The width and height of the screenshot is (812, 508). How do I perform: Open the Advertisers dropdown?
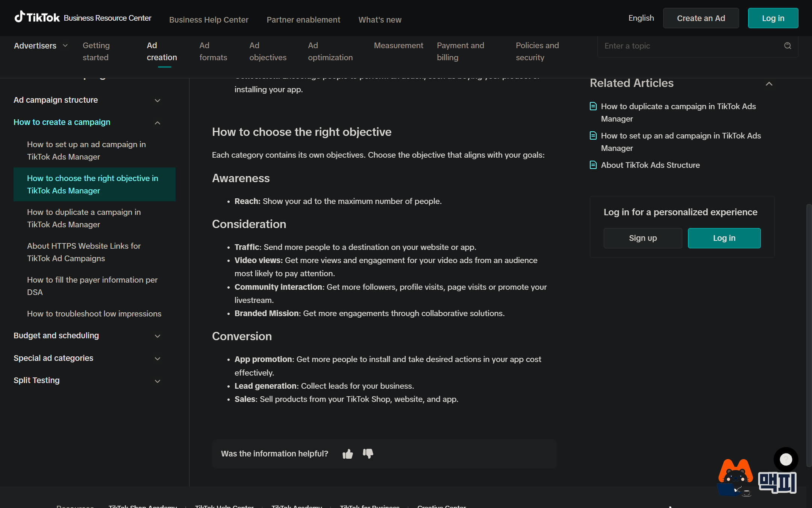coord(41,46)
